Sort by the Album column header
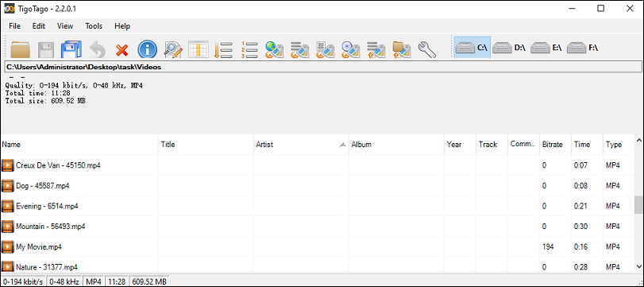This screenshot has height=287, width=644. pos(396,145)
